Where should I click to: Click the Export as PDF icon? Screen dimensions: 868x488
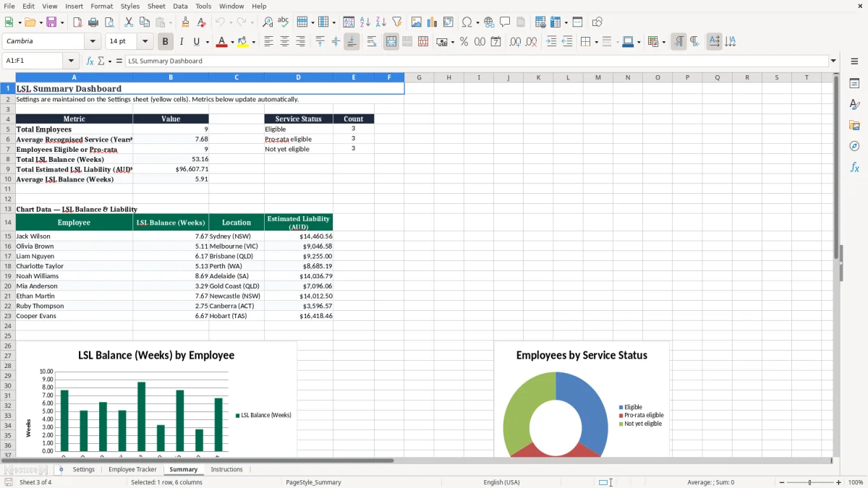pos(77,22)
